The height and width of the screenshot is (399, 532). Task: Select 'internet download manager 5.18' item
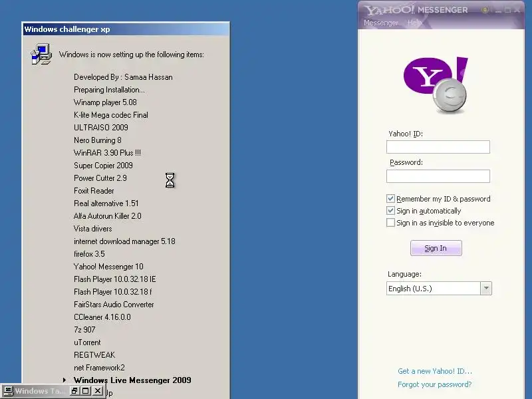point(124,241)
